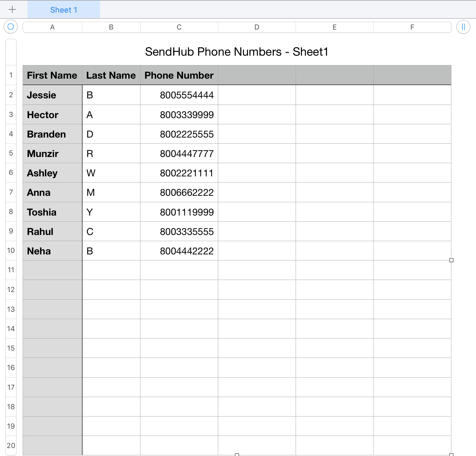The image size is (476, 456).
Task: Select phone number 8005554444
Action: pos(179,95)
